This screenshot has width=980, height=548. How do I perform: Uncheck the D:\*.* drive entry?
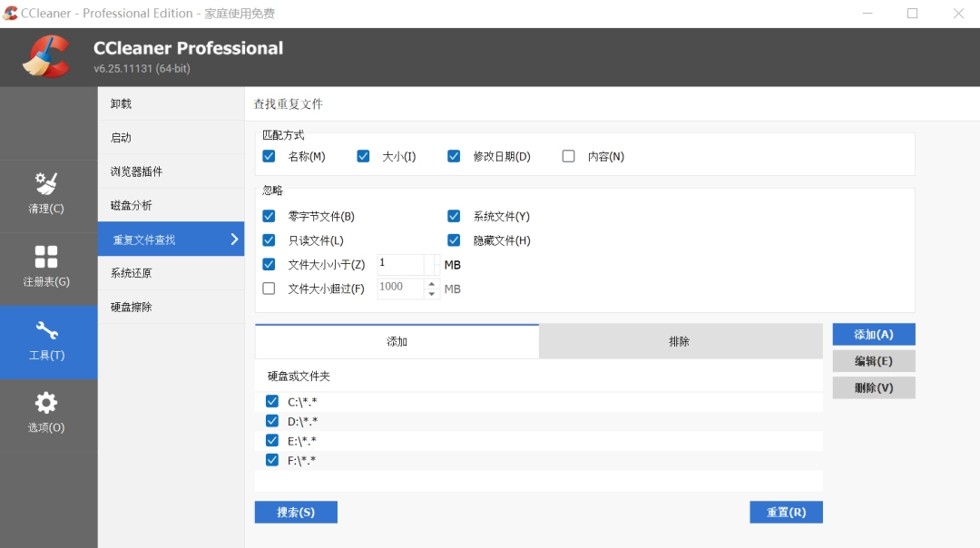click(x=271, y=420)
